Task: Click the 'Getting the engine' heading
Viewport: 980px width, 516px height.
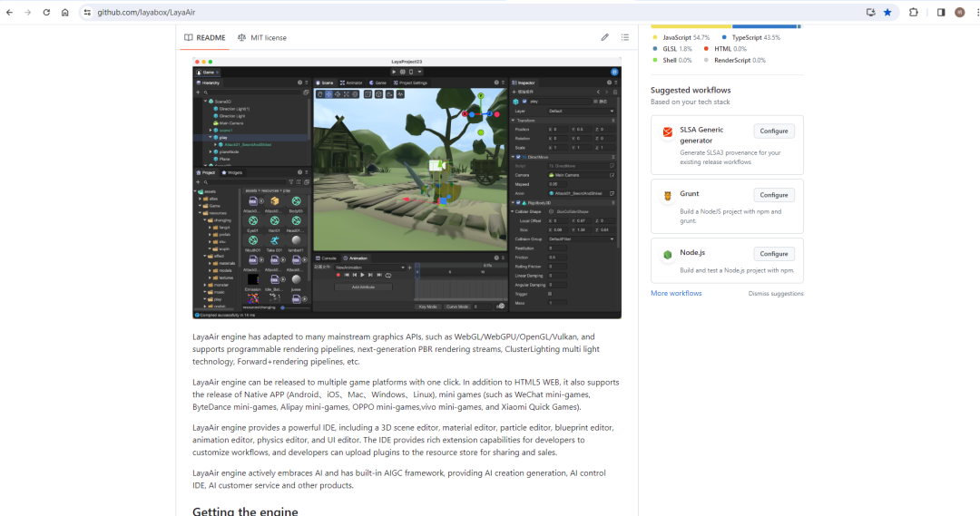Action: (245, 511)
